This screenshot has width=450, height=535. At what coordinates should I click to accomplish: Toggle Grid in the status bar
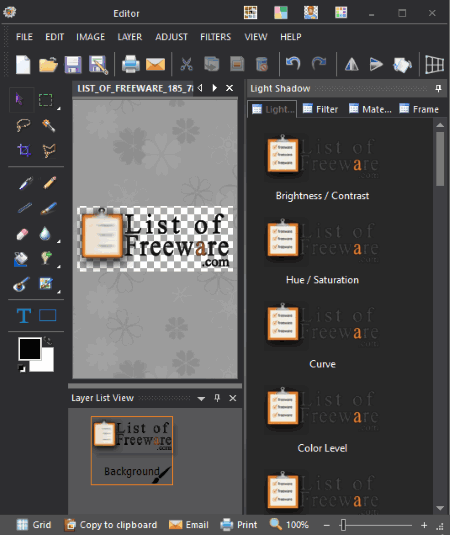[34, 525]
